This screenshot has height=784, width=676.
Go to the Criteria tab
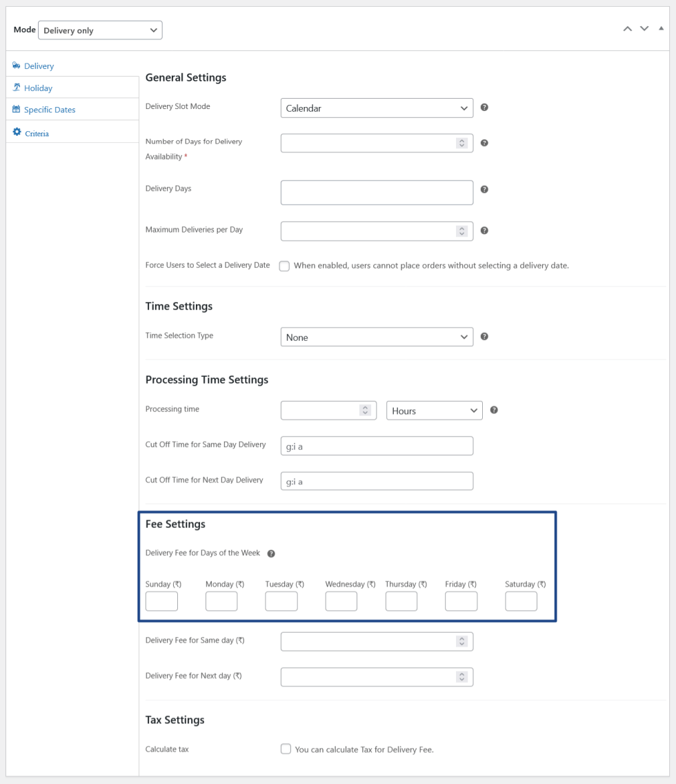(x=37, y=133)
